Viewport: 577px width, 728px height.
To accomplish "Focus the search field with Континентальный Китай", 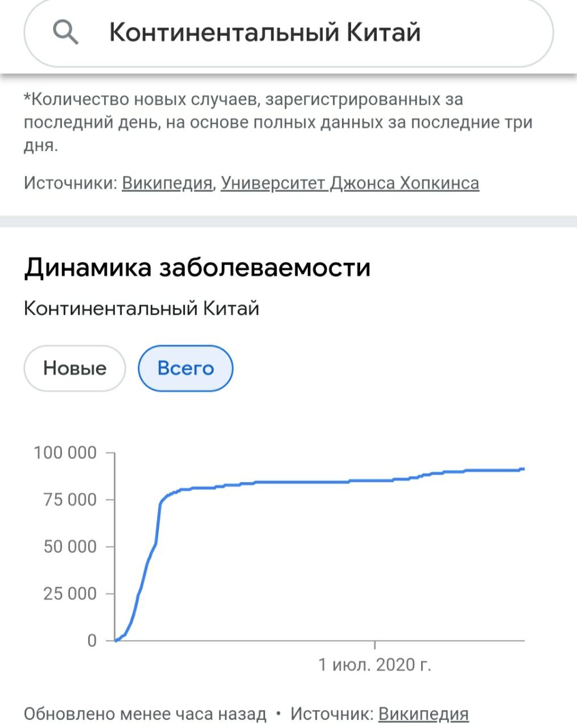I will 265,32.
